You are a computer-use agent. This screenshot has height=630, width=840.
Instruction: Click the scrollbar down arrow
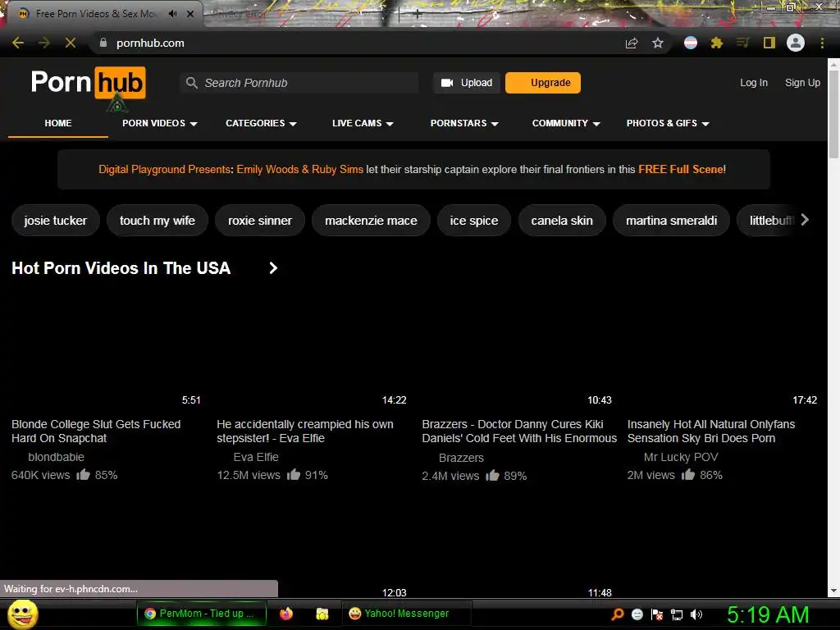833,591
